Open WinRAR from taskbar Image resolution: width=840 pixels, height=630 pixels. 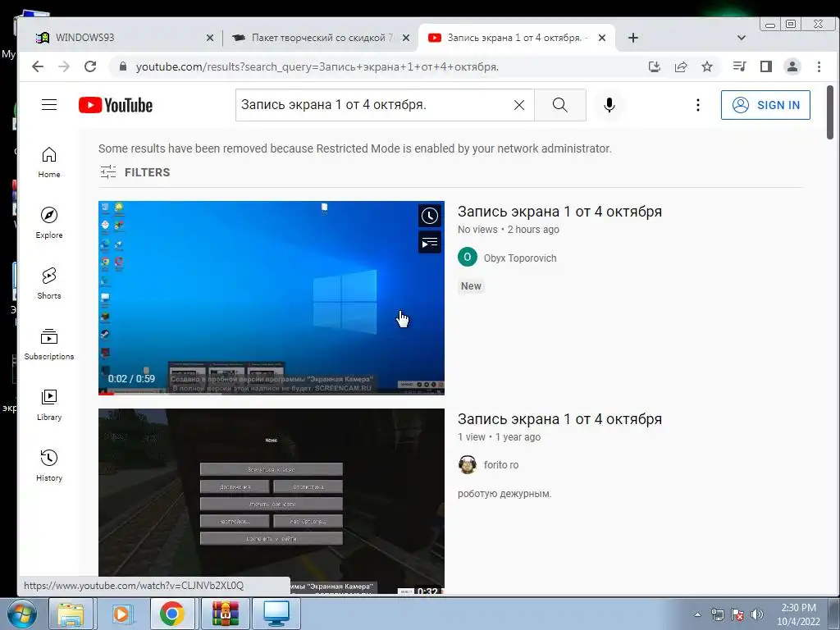[x=225, y=614]
